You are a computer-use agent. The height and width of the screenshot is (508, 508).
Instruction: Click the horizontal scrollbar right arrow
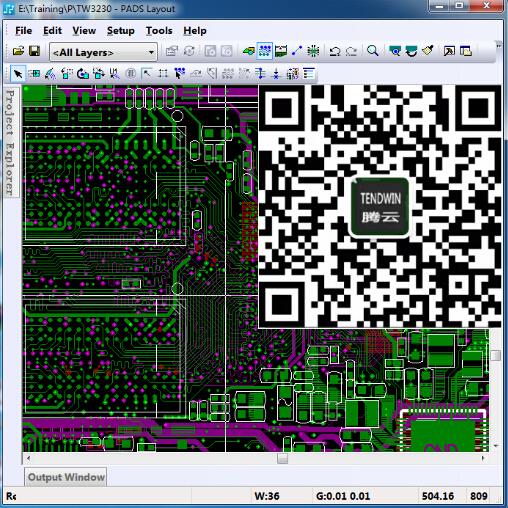pyautogui.click(x=483, y=458)
